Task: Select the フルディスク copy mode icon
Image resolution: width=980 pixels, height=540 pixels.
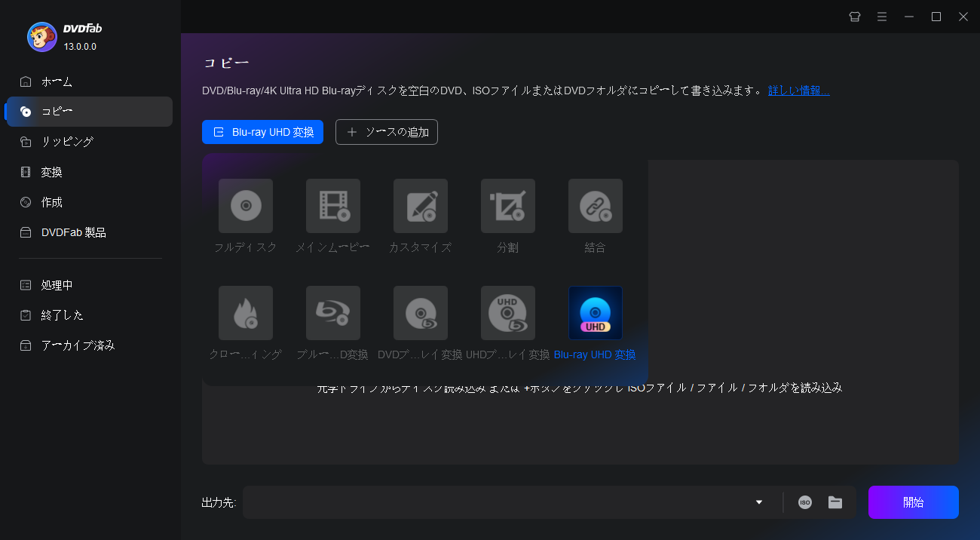Action: point(246,205)
